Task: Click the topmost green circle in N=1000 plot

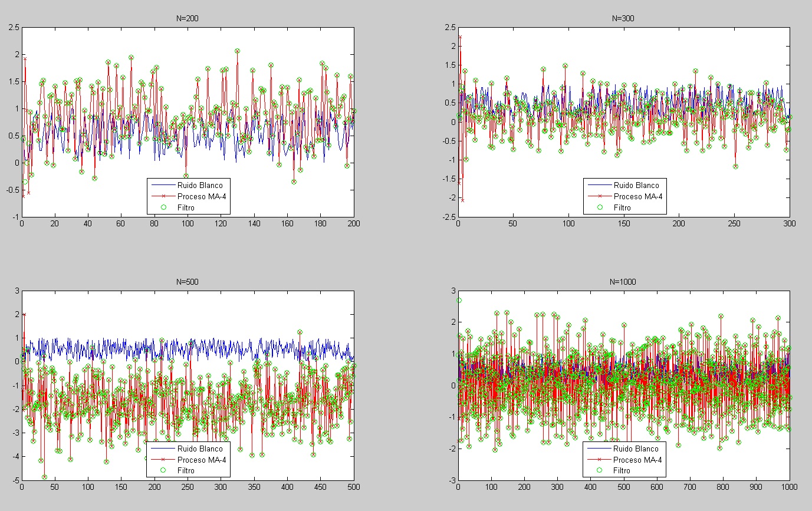Action: point(459,301)
